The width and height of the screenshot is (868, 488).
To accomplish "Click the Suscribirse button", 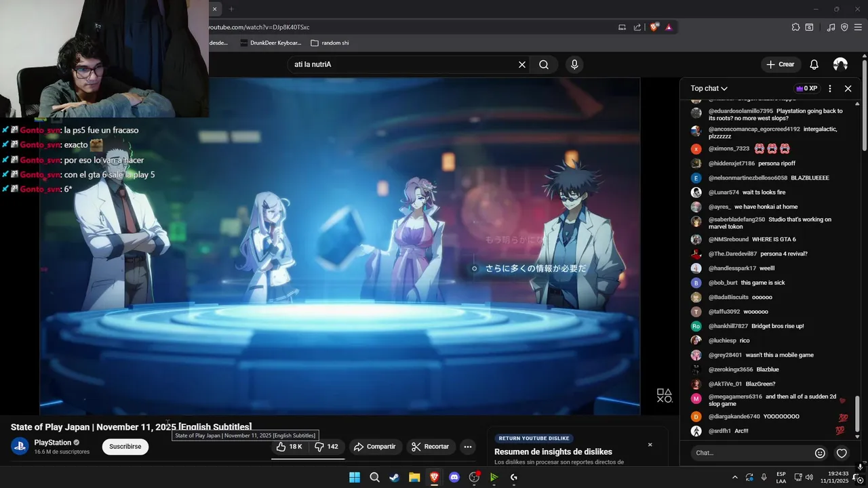I will 125,447.
